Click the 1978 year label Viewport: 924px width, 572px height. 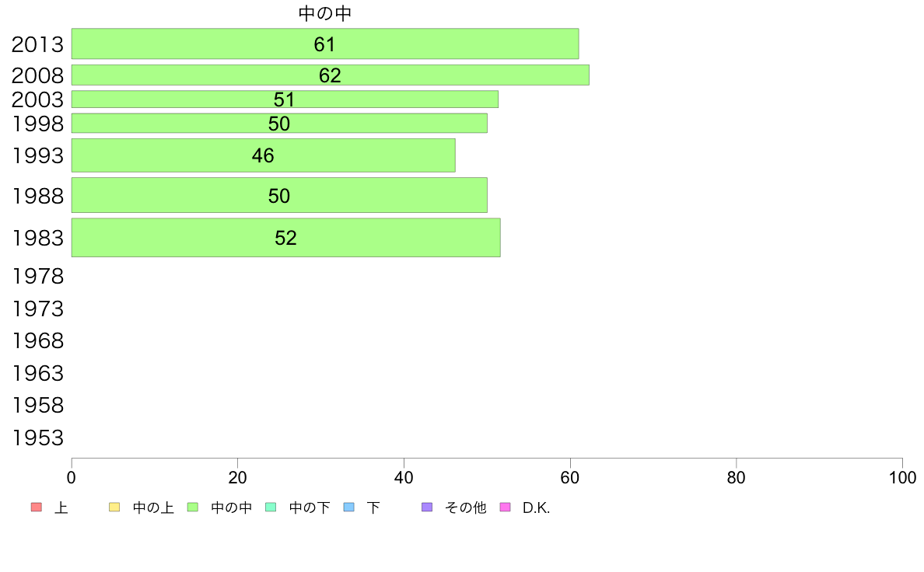click(37, 276)
